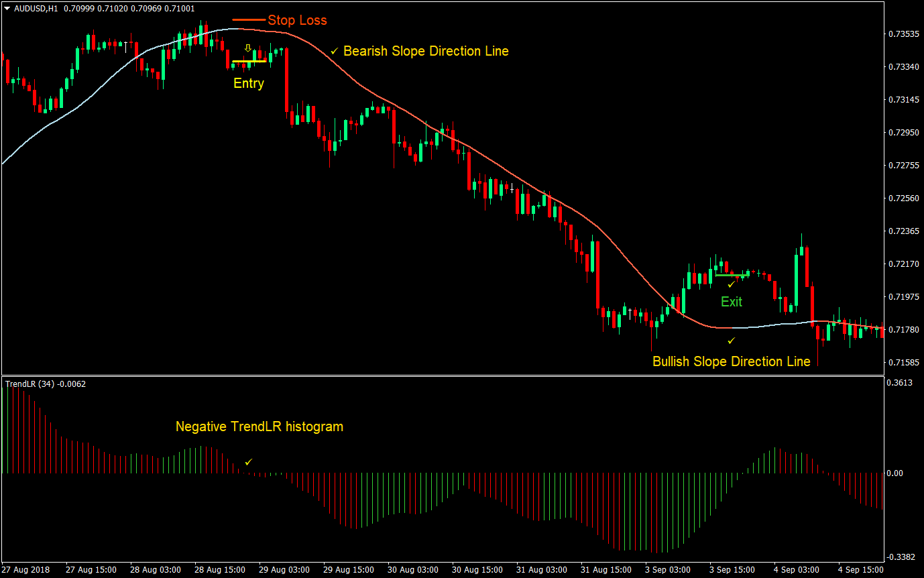Click the Entry text label
924x578 pixels.
pyautogui.click(x=248, y=83)
